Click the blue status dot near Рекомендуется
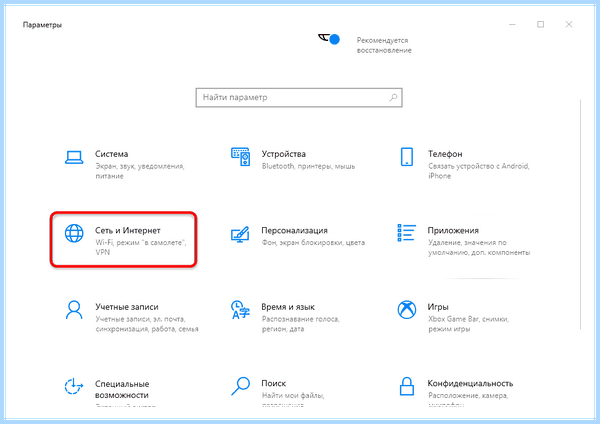This screenshot has height=424, width=600. [334, 39]
